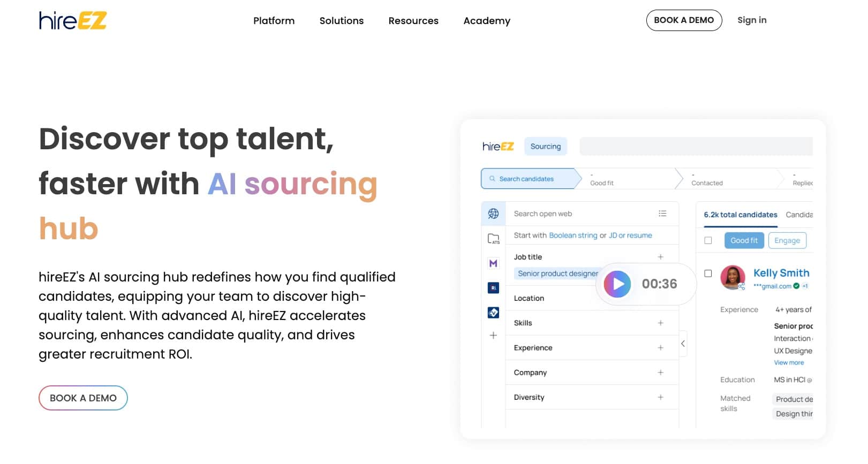Click the list view icon beside Search open web
Image resolution: width=868 pixels, height=464 pixels.
[x=662, y=213]
